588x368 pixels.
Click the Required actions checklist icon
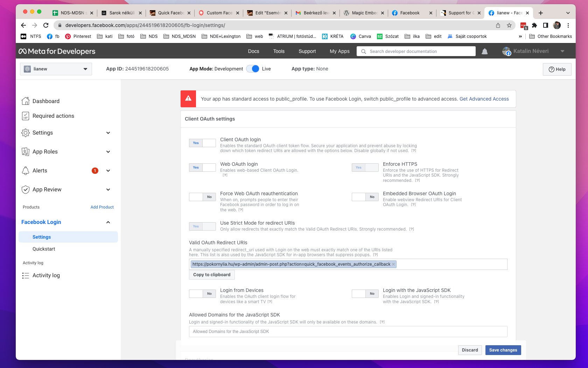(26, 116)
